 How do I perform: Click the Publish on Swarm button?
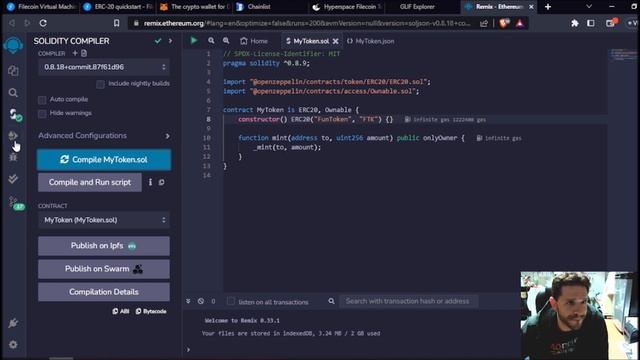point(104,269)
